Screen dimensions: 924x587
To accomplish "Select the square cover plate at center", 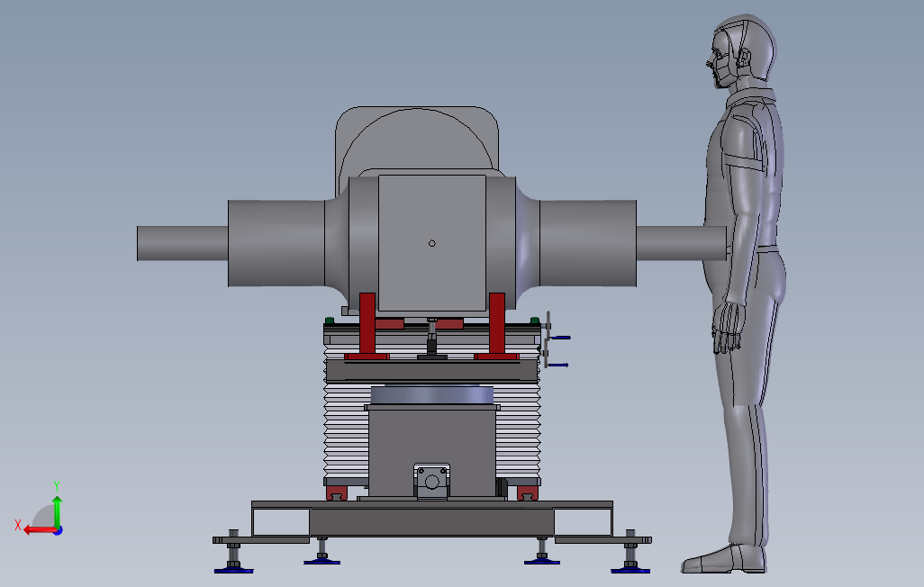I will (432, 243).
